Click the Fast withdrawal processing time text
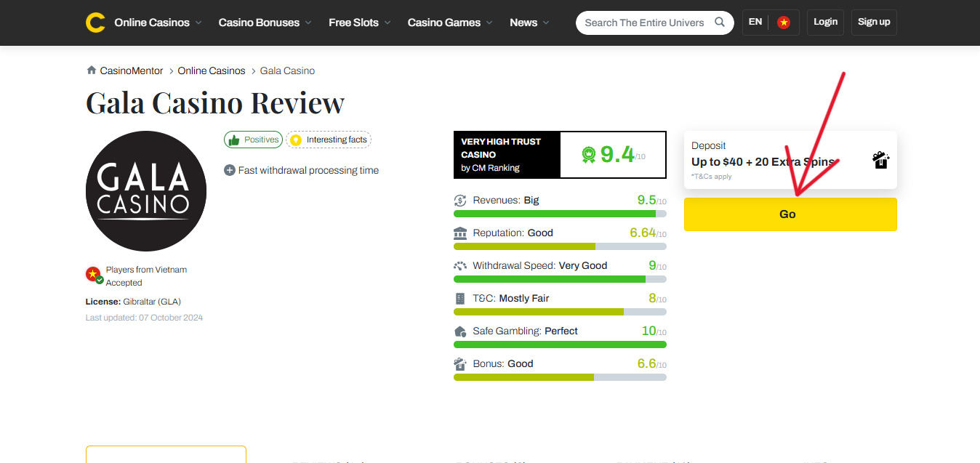 (x=308, y=170)
